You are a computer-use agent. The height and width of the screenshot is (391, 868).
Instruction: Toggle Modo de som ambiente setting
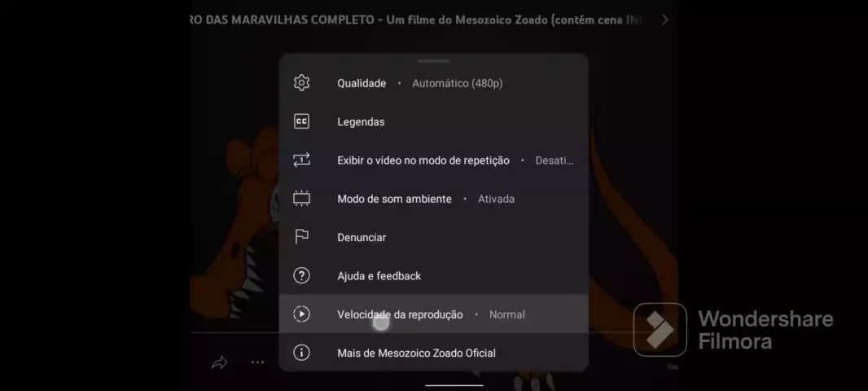click(433, 199)
